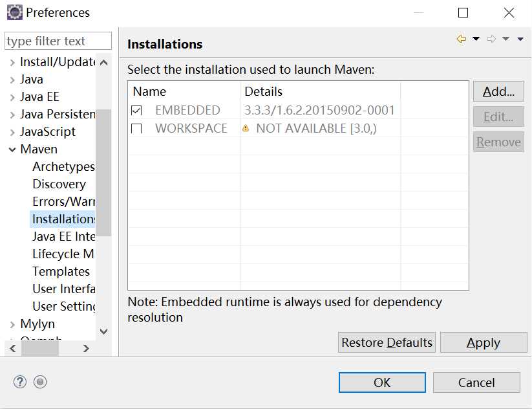Expand the Java EE tree node
532x409 pixels.
tap(12, 97)
